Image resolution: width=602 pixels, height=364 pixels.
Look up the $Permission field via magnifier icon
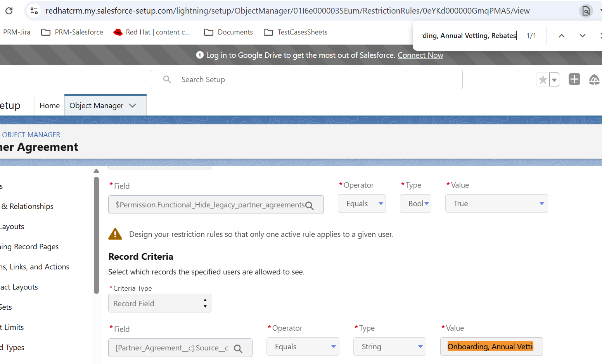pyautogui.click(x=309, y=205)
